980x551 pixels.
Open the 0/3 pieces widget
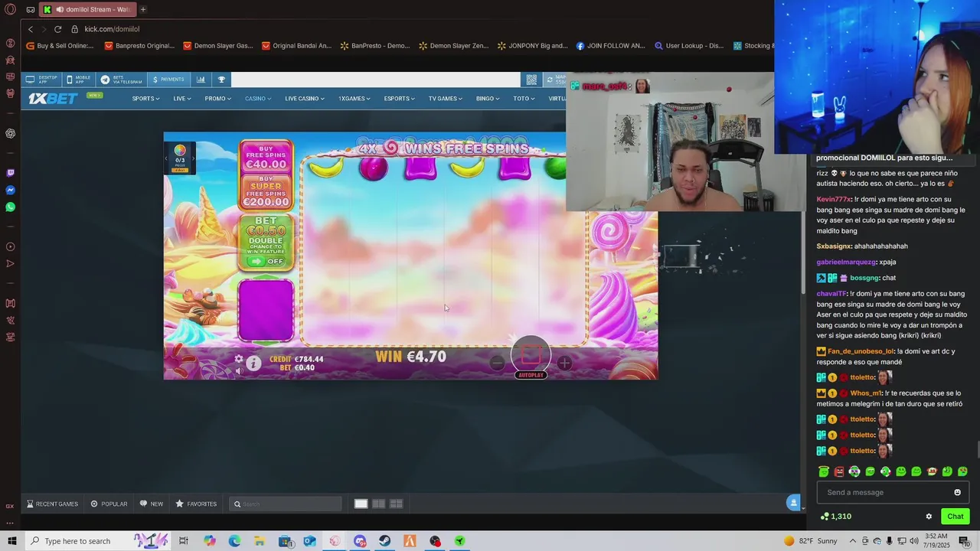pyautogui.click(x=180, y=158)
